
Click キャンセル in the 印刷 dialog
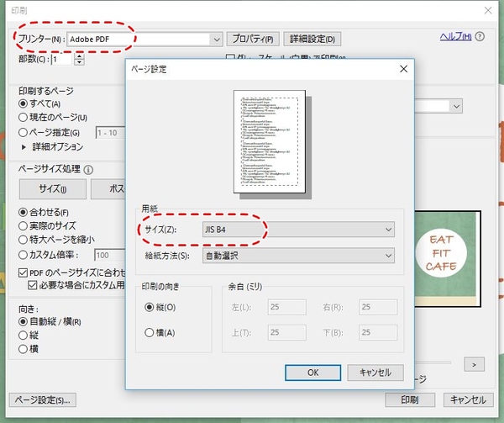point(469,399)
